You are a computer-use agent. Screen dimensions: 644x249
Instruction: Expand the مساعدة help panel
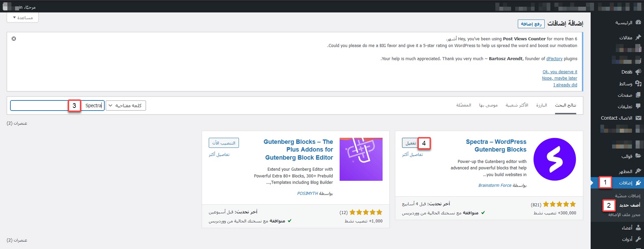click(22, 18)
